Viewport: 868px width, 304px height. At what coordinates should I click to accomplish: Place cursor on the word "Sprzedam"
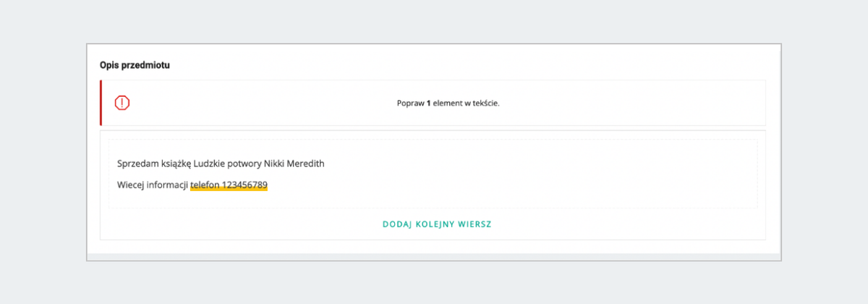(135, 164)
